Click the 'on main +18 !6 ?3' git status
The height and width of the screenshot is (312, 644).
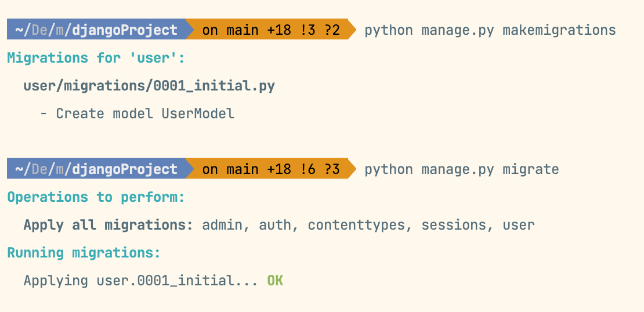(271, 169)
